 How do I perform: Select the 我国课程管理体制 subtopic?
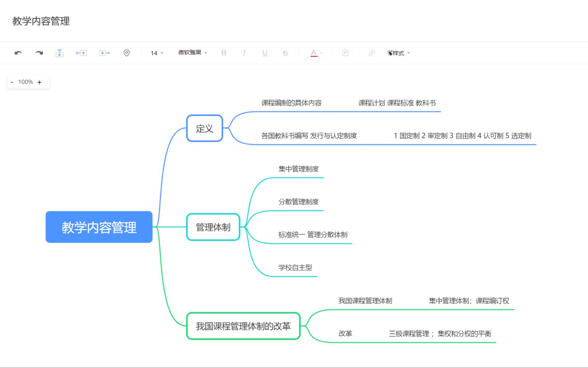pos(365,301)
